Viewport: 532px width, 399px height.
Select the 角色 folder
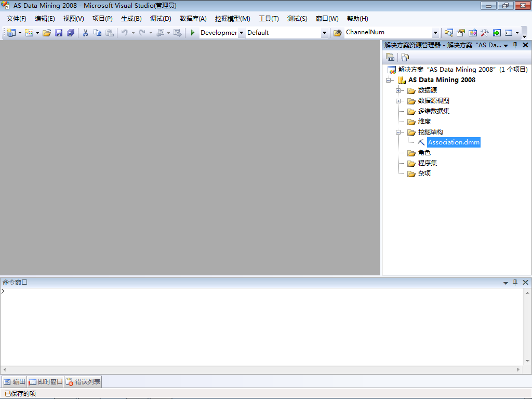coord(424,153)
